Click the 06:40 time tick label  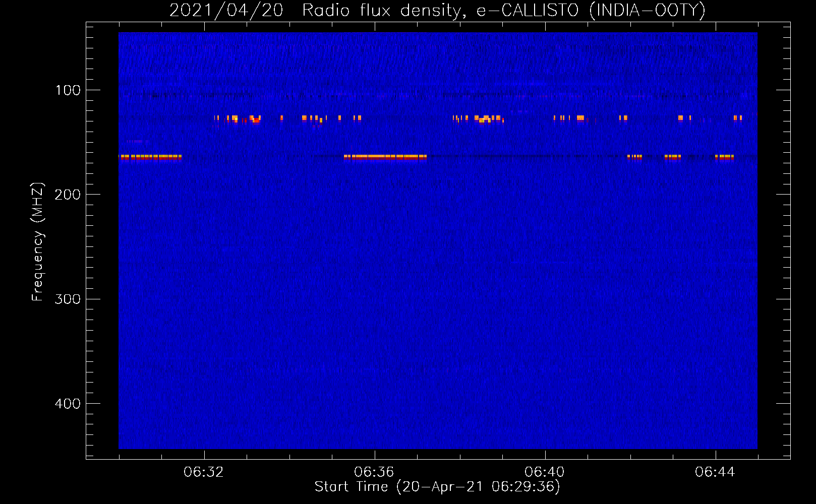(545, 472)
